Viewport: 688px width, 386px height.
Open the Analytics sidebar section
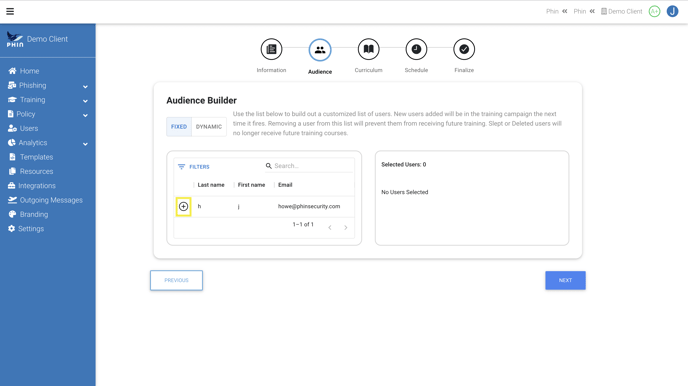pyautogui.click(x=27, y=143)
